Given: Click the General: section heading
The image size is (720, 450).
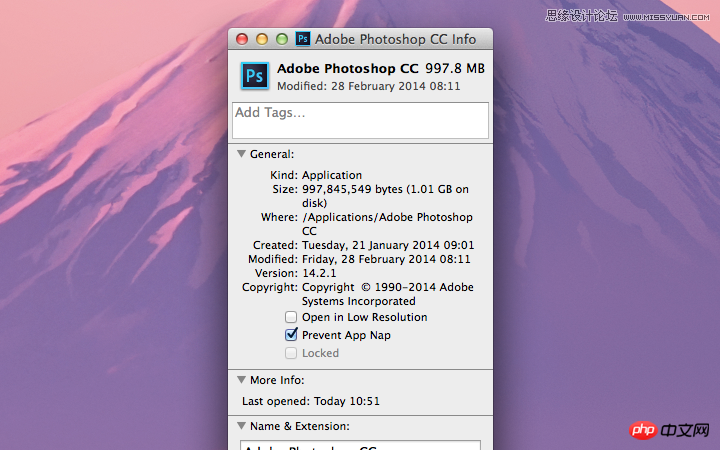Looking at the screenshot, I should (x=272, y=154).
